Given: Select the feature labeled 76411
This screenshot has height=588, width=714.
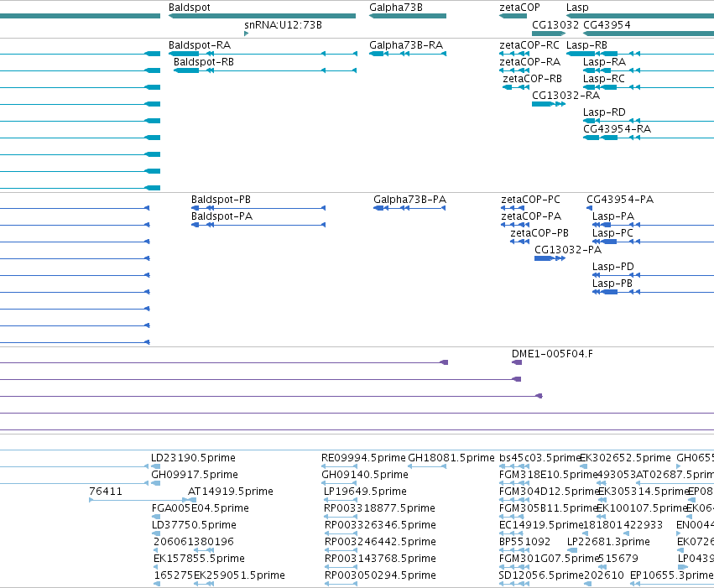Looking at the screenshot, I should (106, 492).
